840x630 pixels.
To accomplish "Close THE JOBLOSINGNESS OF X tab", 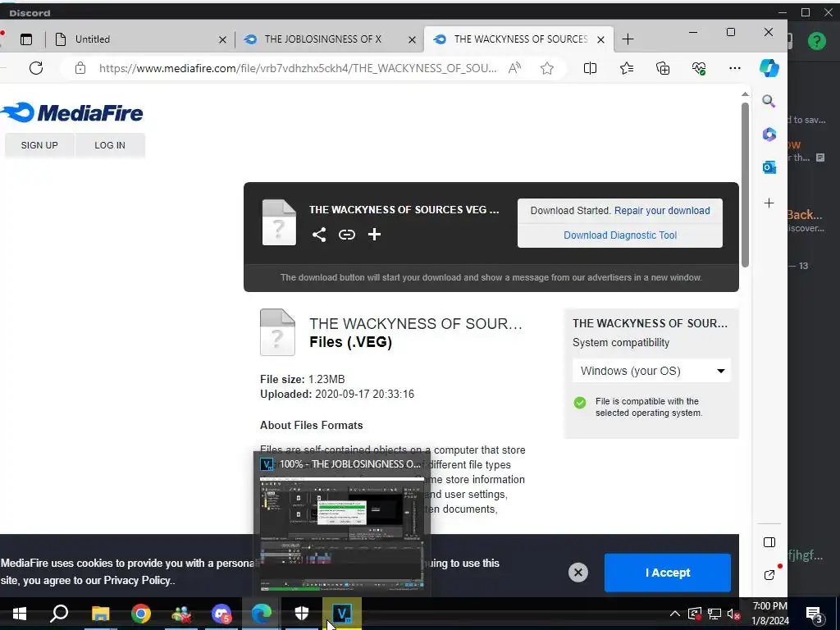I will (412, 39).
